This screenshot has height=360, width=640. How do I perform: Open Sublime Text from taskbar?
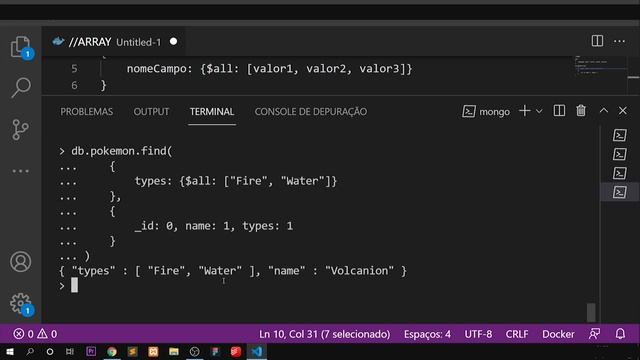[x=132, y=351]
